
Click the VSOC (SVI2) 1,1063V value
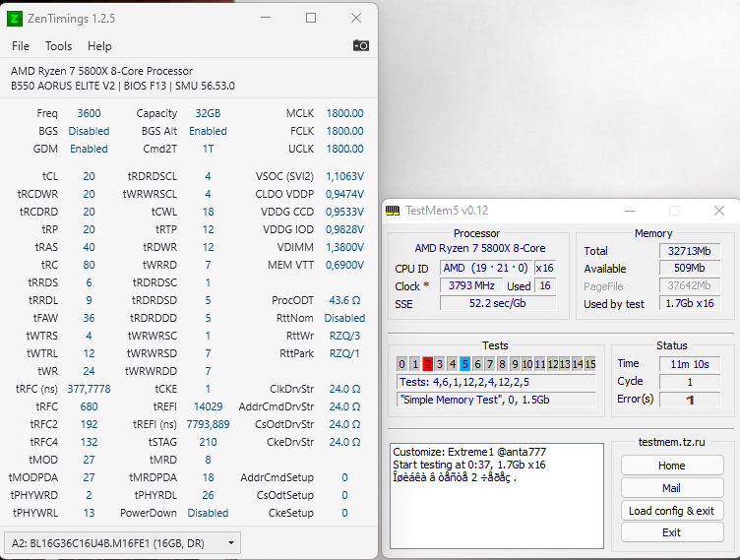(x=345, y=176)
